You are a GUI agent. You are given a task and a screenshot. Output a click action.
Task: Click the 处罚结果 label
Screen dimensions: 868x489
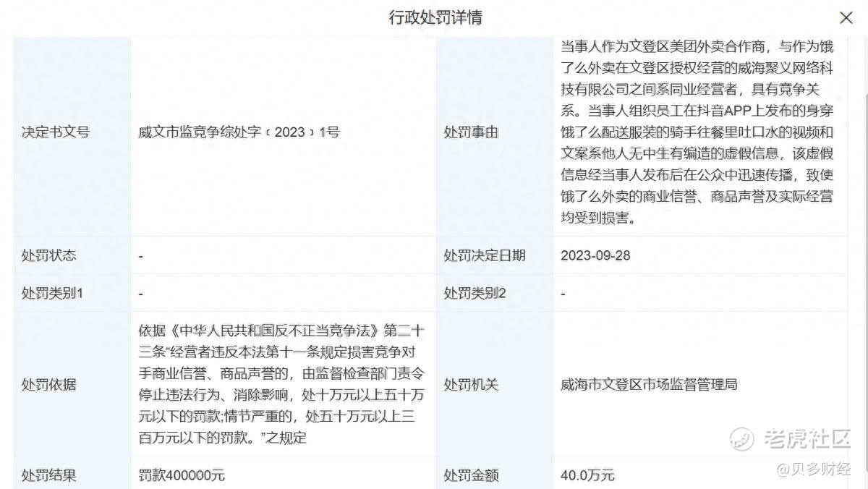(x=48, y=475)
